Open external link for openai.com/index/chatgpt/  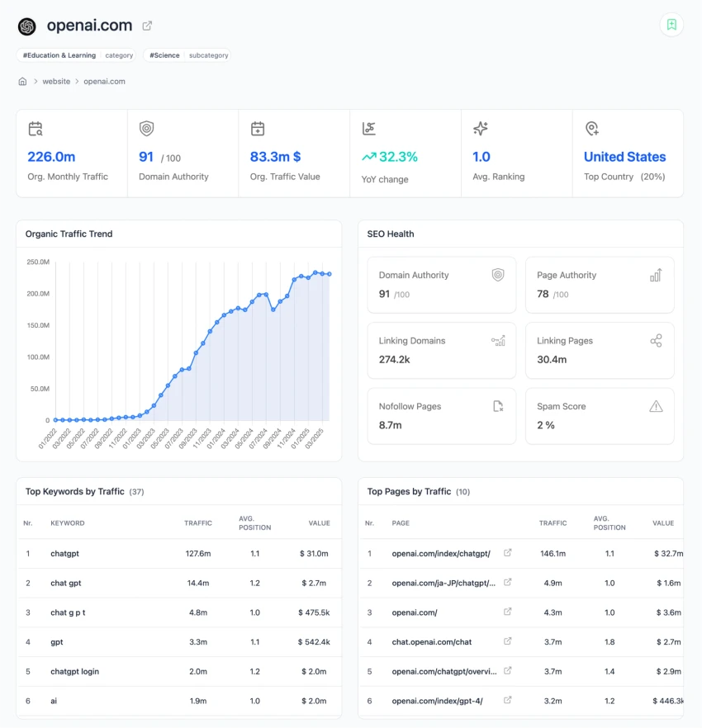pos(507,552)
